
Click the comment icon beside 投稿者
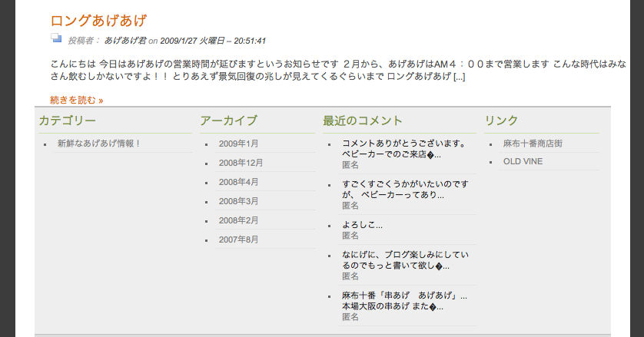(56, 38)
